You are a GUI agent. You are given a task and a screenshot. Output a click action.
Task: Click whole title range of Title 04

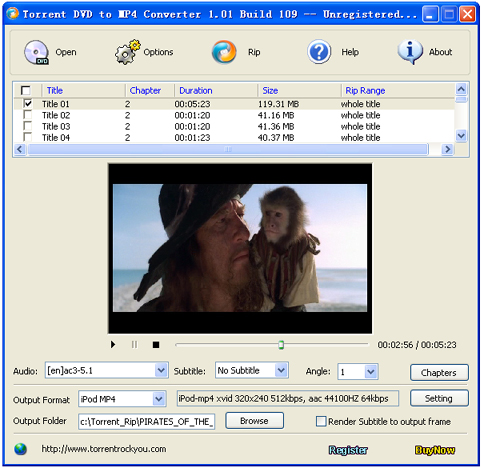pyautogui.click(x=360, y=138)
